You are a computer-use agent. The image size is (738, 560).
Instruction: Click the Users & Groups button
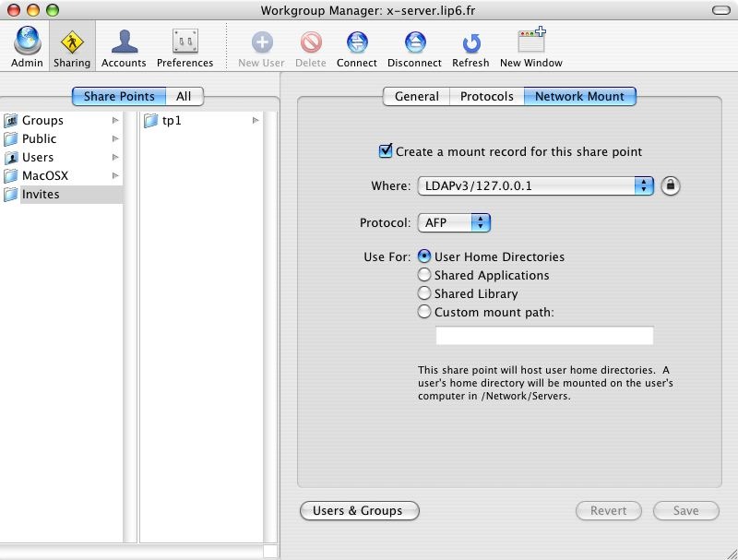(x=359, y=510)
